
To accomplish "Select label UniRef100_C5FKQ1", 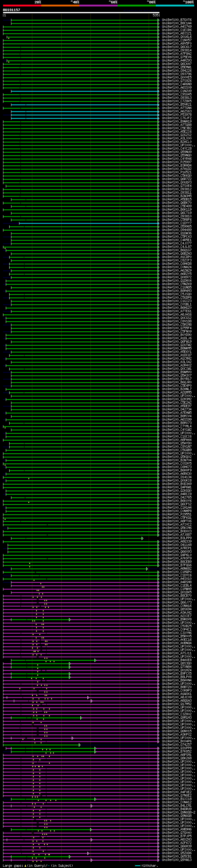I will coord(176,518).
